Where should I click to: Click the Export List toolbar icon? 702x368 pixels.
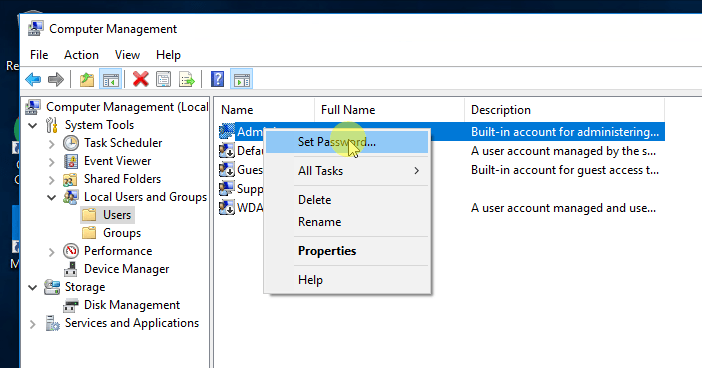click(x=187, y=80)
